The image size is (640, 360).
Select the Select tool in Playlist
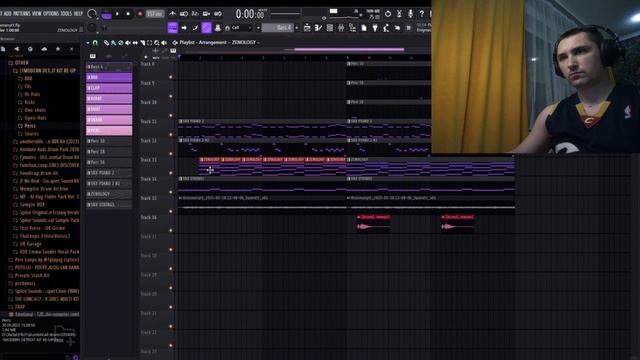click(x=150, y=42)
